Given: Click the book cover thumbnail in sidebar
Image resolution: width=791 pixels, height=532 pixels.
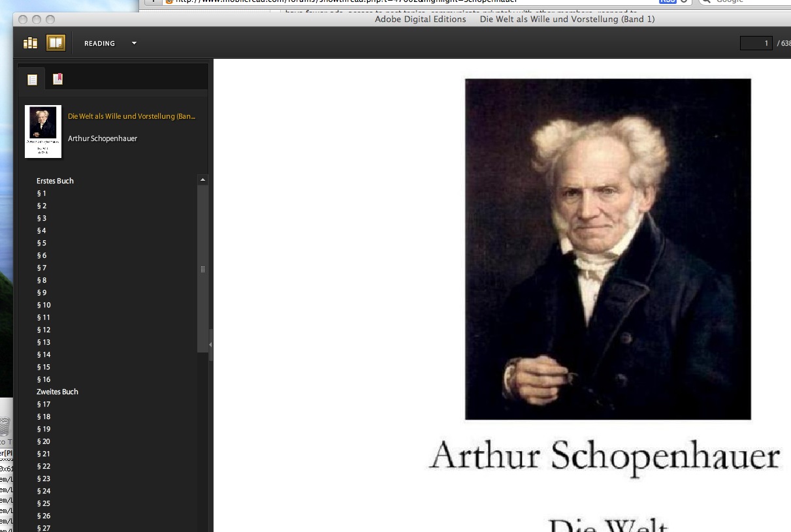Looking at the screenshot, I should 43,131.
